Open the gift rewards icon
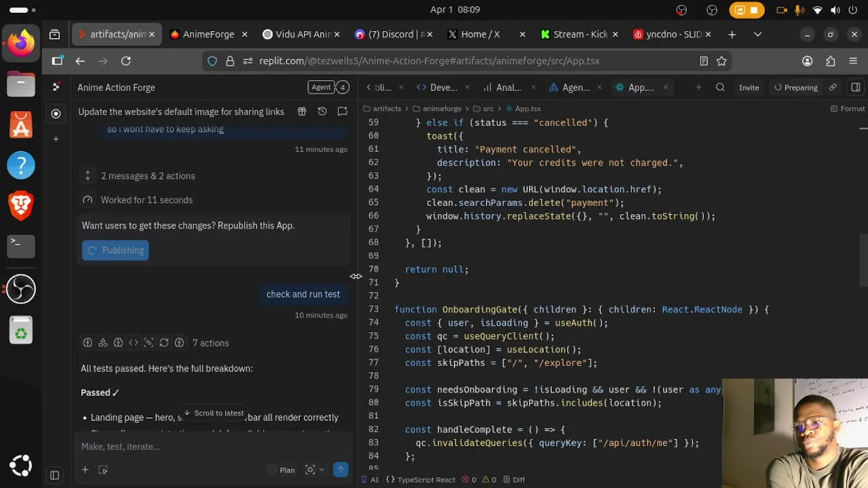 (x=302, y=111)
